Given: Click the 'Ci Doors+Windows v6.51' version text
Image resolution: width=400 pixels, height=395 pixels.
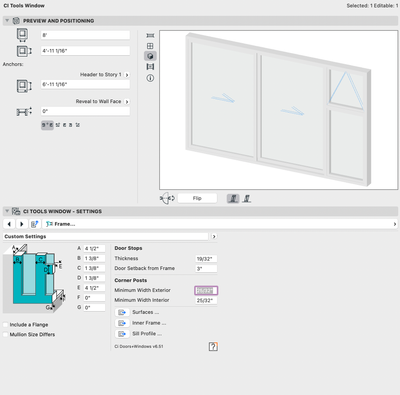Looking at the screenshot, I should click(139, 346).
